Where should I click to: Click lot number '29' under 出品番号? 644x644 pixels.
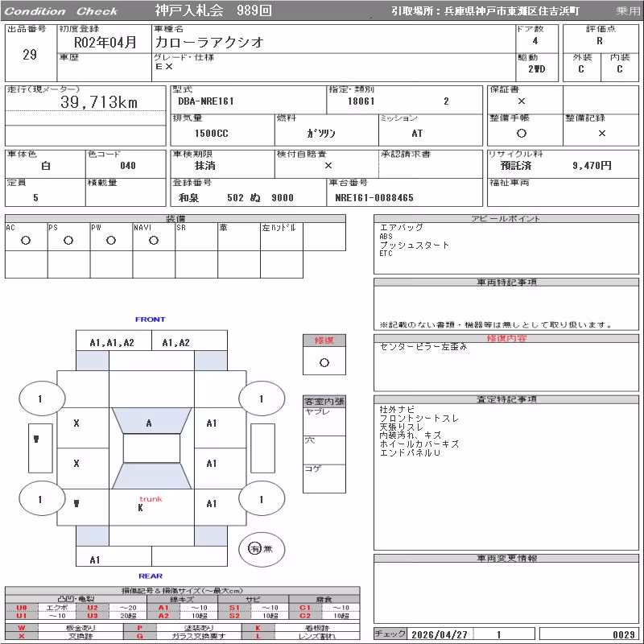pyautogui.click(x=30, y=55)
